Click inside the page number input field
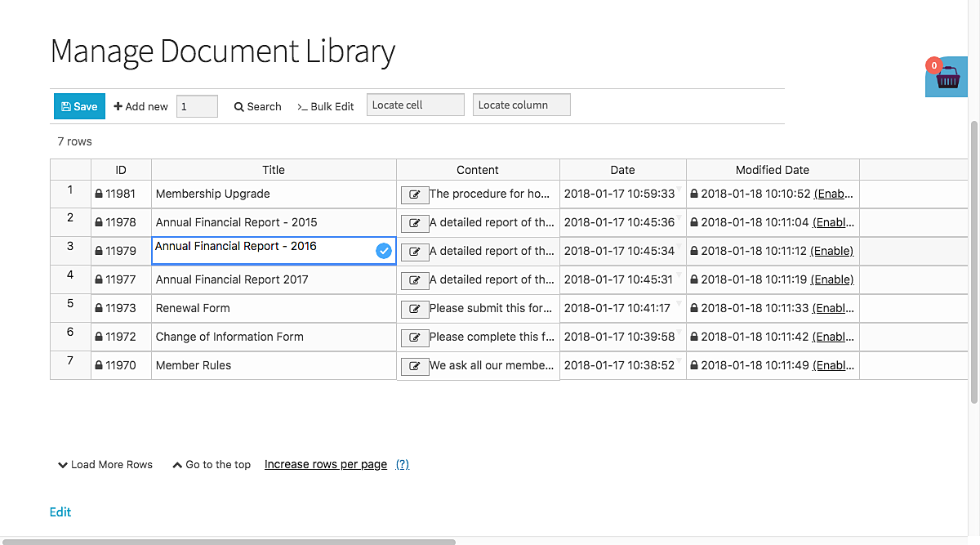The height and width of the screenshot is (545, 980). tap(197, 106)
